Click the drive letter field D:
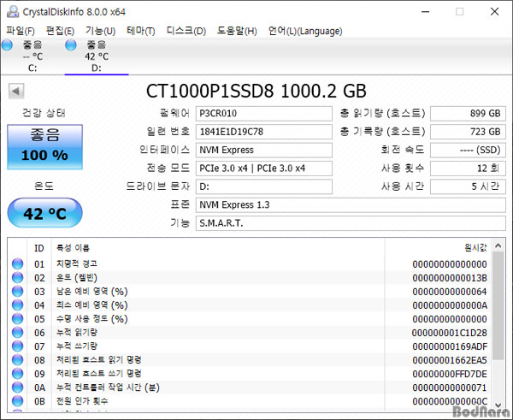 264,187
